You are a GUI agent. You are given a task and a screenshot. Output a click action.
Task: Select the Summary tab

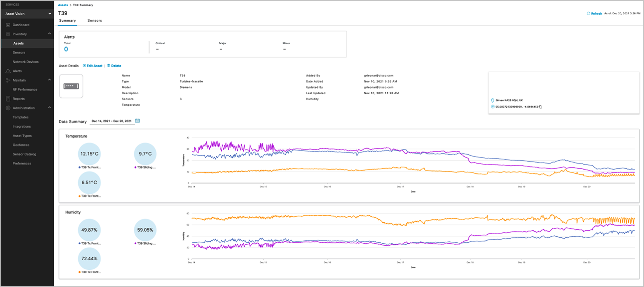click(68, 21)
